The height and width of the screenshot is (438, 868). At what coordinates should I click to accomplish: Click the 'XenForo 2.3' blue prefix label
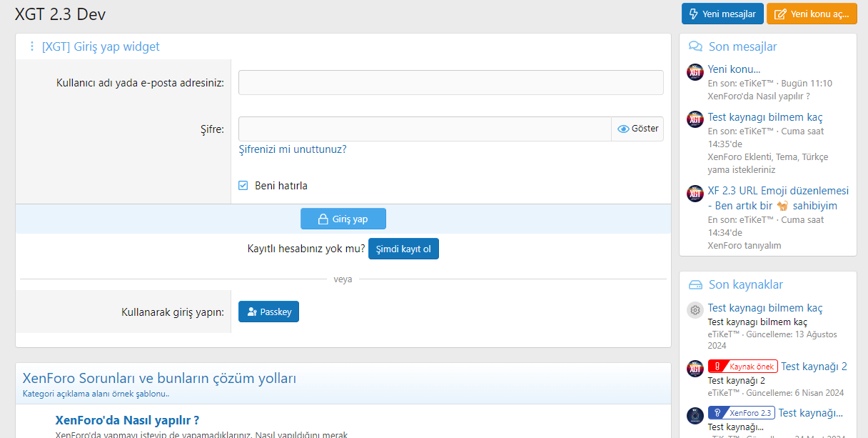click(x=741, y=413)
